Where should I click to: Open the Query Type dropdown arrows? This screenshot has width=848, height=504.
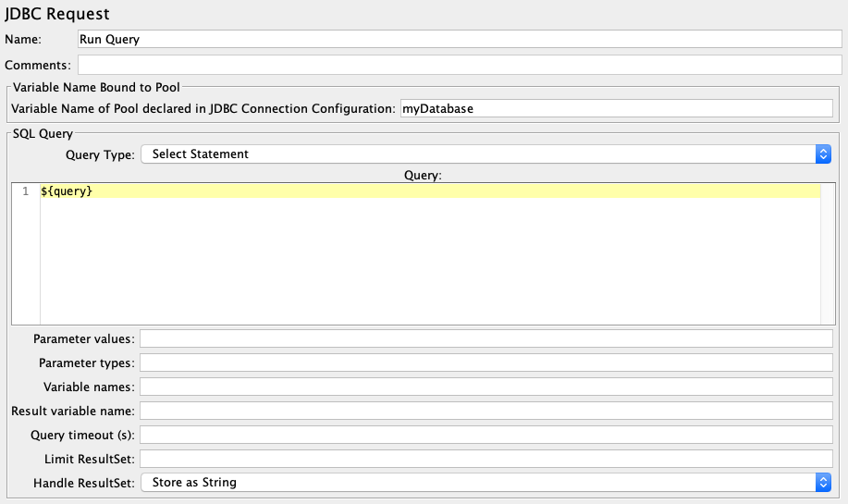823,154
